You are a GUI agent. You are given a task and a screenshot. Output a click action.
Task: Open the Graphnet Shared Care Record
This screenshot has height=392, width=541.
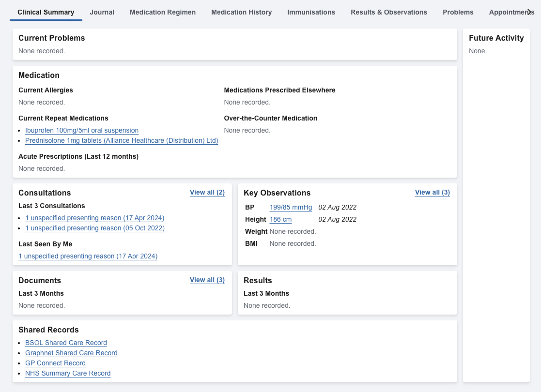(71, 353)
